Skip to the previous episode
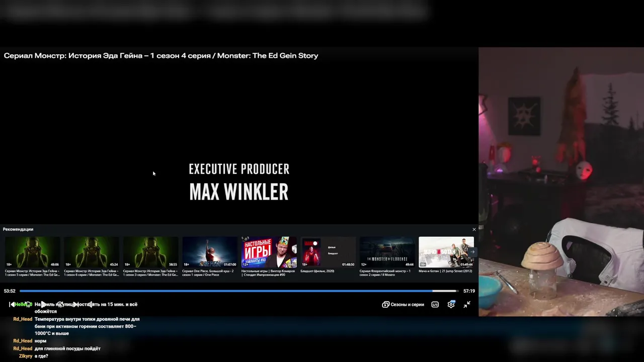 (12, 304)
